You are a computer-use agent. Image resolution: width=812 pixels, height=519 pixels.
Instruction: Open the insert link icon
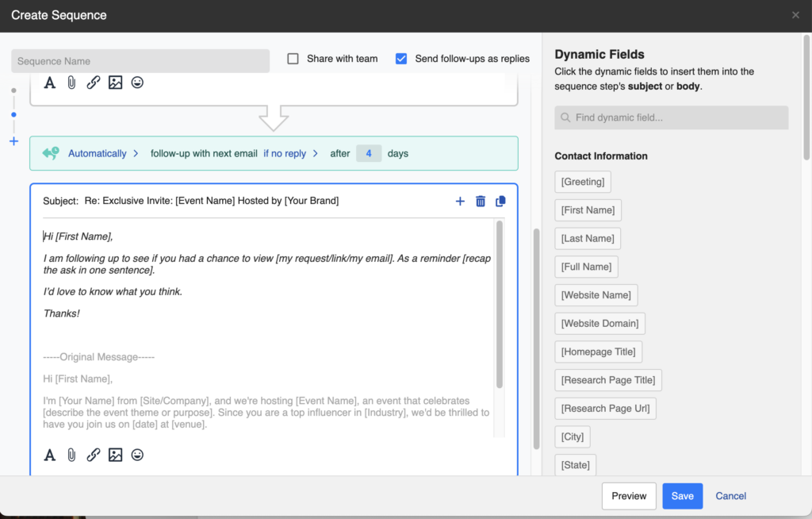93,455
